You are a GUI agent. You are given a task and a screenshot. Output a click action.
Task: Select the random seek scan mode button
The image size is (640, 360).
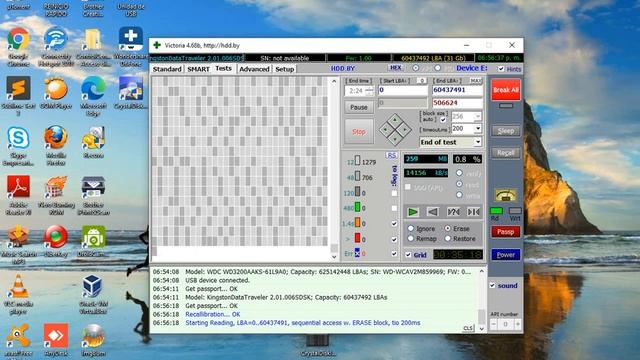click(453, 212)
